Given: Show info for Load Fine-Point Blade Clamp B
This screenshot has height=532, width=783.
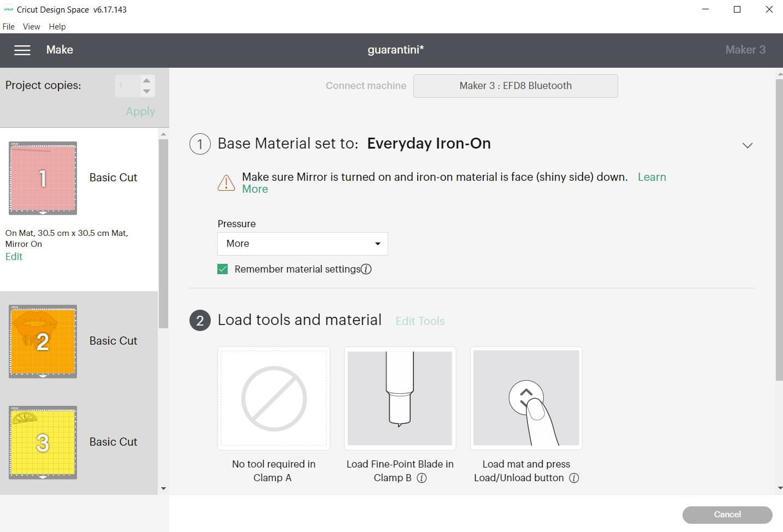Looking at the screenshot, I should 422,478.
